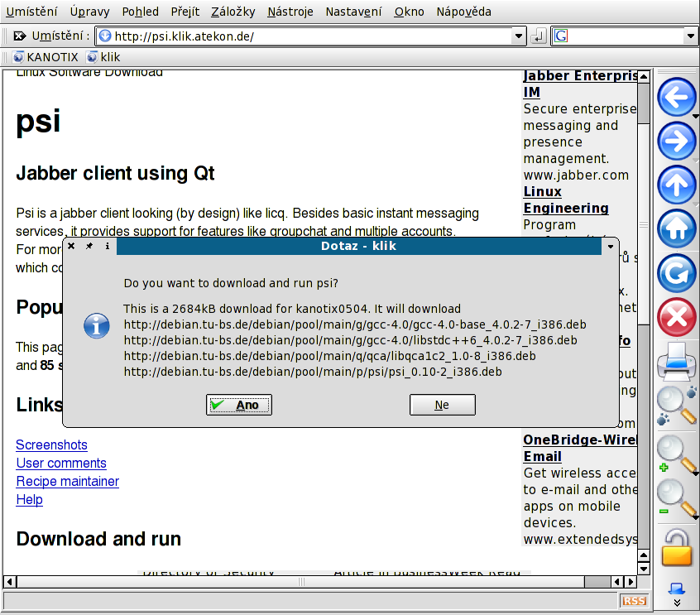Click the 'Do you want to download and run psi?' text
The image size is (700, 615).
point(231,283)
